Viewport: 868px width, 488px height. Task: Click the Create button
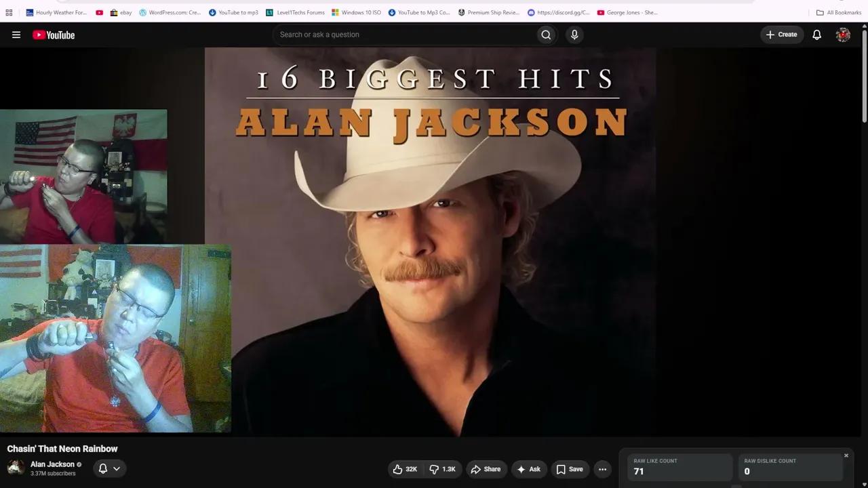[x=781, y=35]
